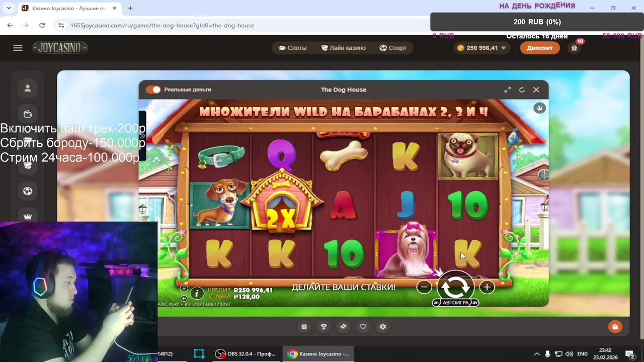Open a new browser tab
Image resolution: width=644 pixels, height=362 pixels.
click(130, 8)
